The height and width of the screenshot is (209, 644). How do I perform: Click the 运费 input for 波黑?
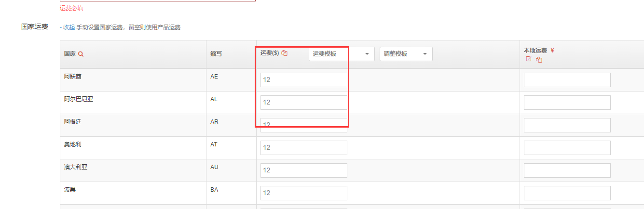coord(304,193)
